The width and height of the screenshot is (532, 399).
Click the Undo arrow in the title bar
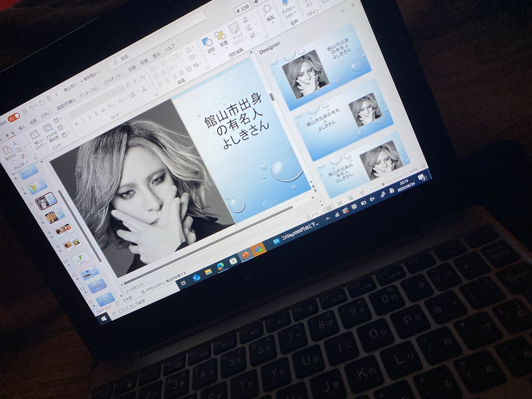point(31,107)
